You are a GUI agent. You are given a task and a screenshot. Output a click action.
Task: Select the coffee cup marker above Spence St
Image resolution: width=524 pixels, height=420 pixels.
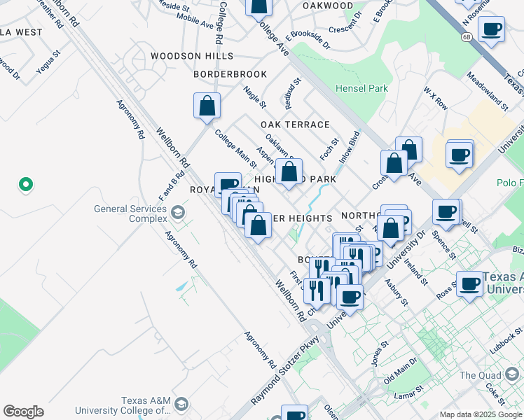click(x=446, y=213)
